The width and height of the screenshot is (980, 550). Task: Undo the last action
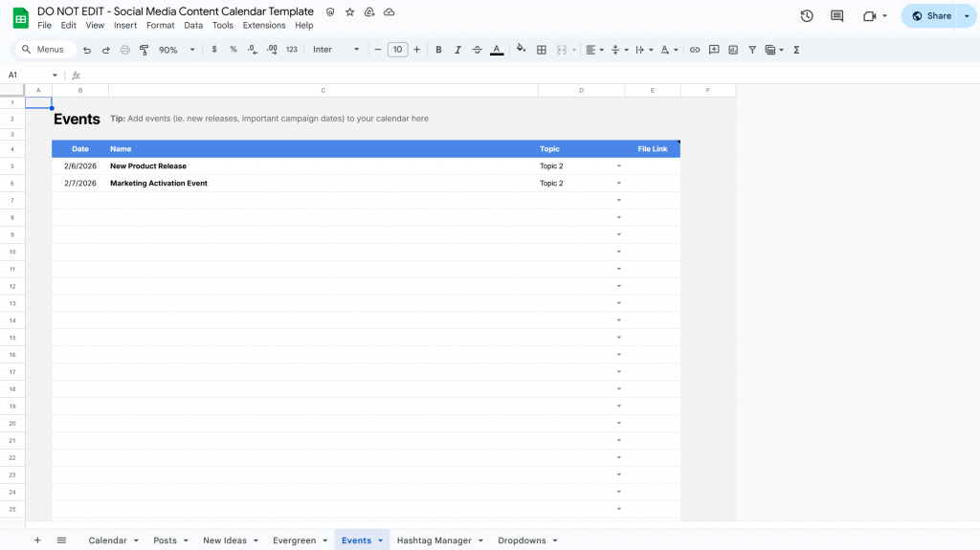pyautogui.click(x=87, y=50)
